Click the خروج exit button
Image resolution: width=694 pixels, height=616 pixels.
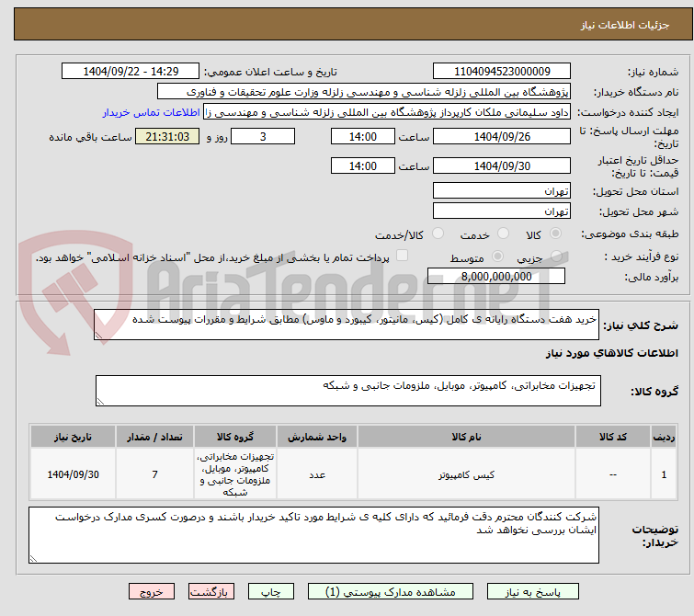(152, 592)
